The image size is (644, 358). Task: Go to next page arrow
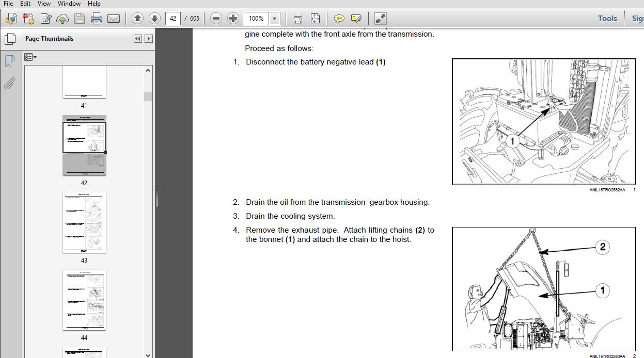pos(154,19)
